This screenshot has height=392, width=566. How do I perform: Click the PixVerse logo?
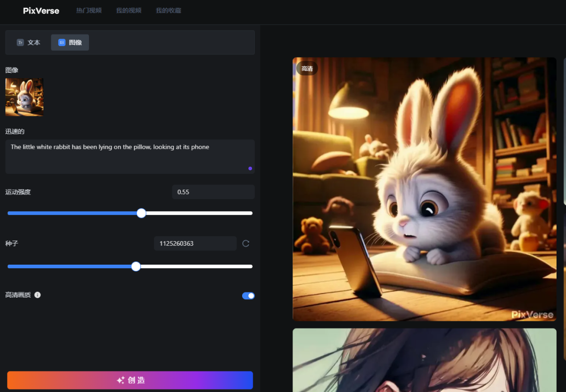click(x=40, y=10)
